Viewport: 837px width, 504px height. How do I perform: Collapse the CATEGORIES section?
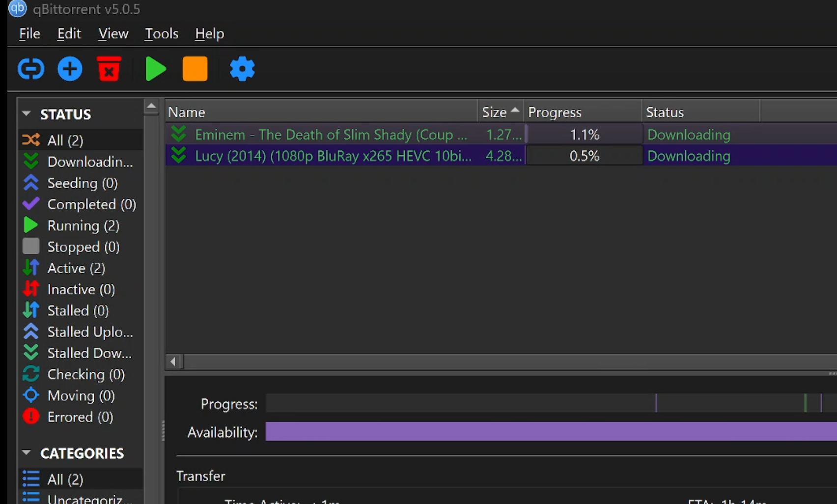tap(27, 453)
